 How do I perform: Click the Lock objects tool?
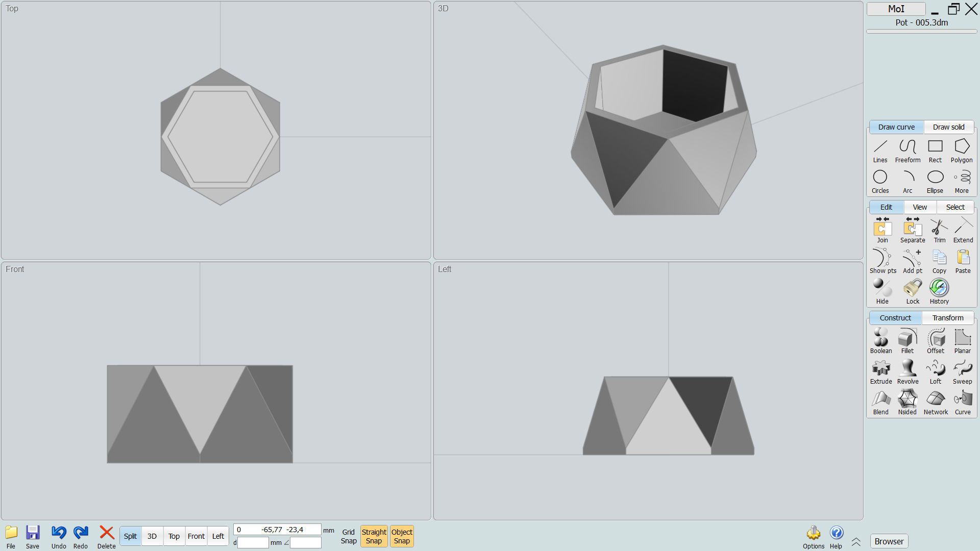tap(913, 292)
